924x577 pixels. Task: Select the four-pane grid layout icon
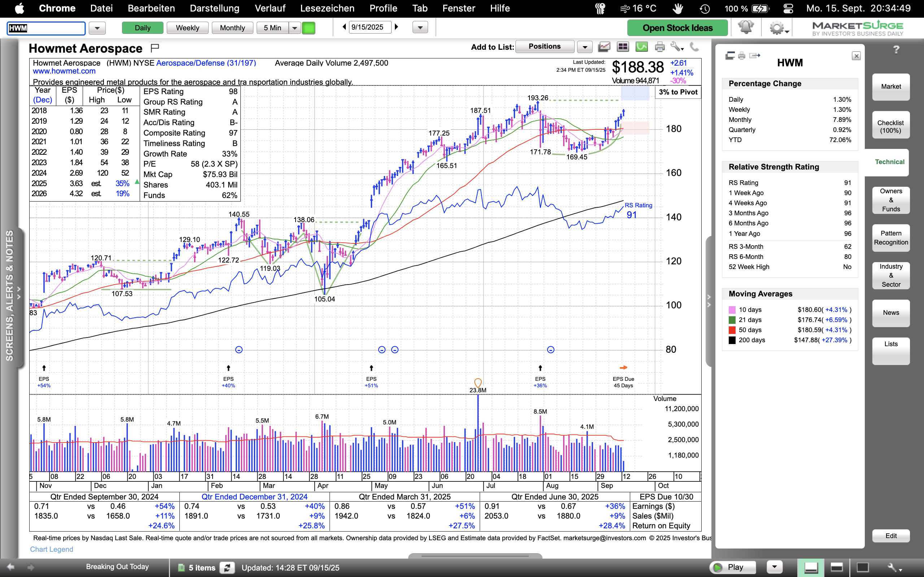(x=623, y=47)
